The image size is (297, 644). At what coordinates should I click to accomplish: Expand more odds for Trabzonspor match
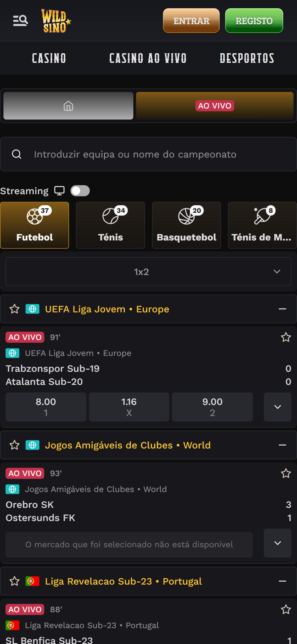coord(277,407)
